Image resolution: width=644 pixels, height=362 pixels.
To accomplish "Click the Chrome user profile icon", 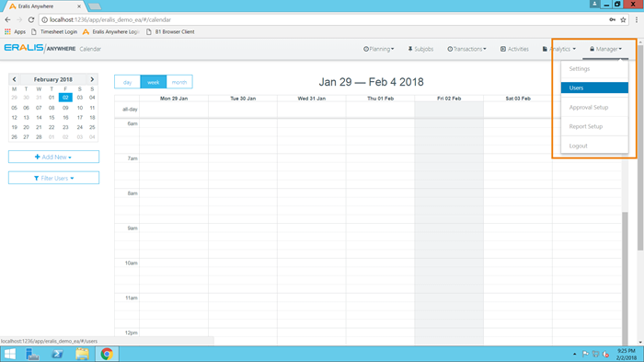I will 594,4.
